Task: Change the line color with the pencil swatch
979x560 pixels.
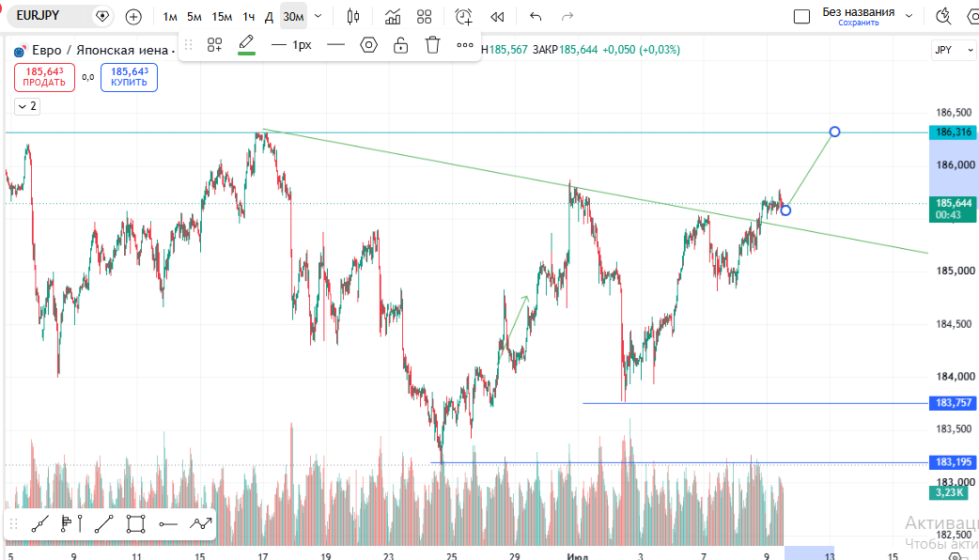Action: [x=246, y=45]
